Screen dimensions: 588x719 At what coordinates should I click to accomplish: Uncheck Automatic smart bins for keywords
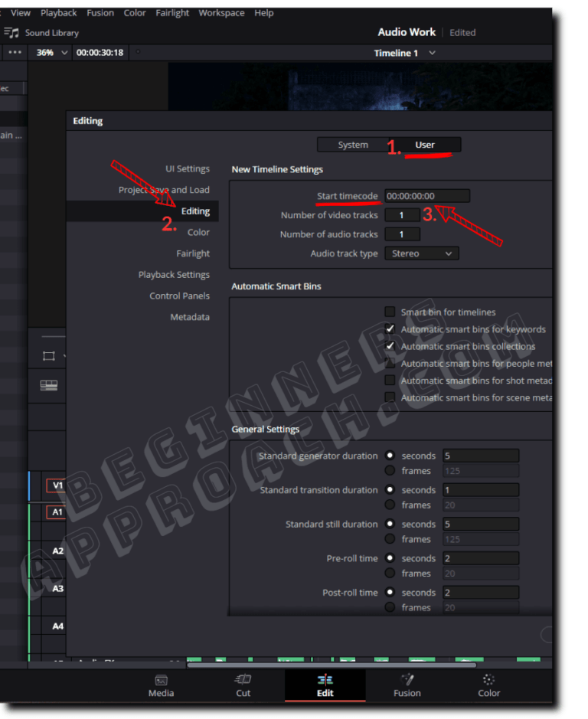coord(390,328)
